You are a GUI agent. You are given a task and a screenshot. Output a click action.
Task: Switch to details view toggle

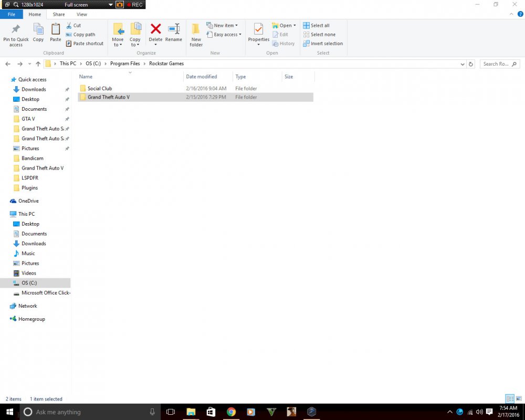click(x=510, y=398)
